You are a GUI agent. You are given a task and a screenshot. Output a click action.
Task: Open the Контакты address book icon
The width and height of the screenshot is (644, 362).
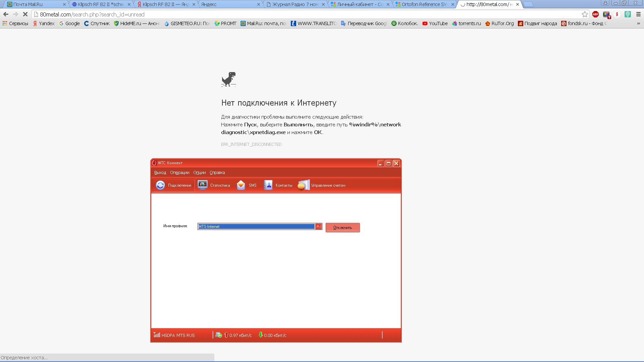pyautogui.click(x=268, y=185)
